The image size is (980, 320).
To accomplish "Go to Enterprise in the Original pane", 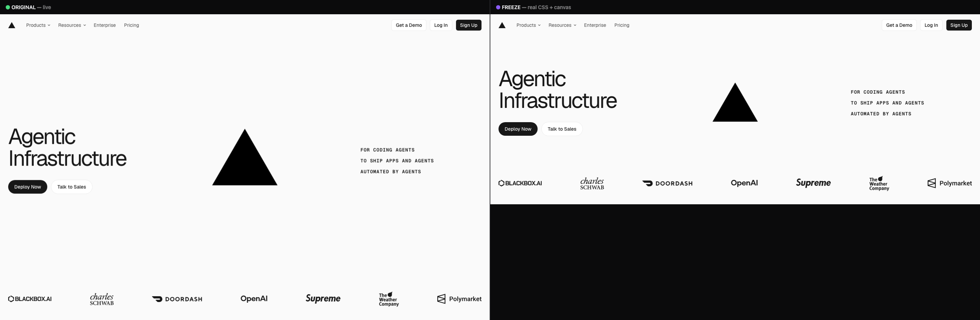I will click(x=105, y=25).
